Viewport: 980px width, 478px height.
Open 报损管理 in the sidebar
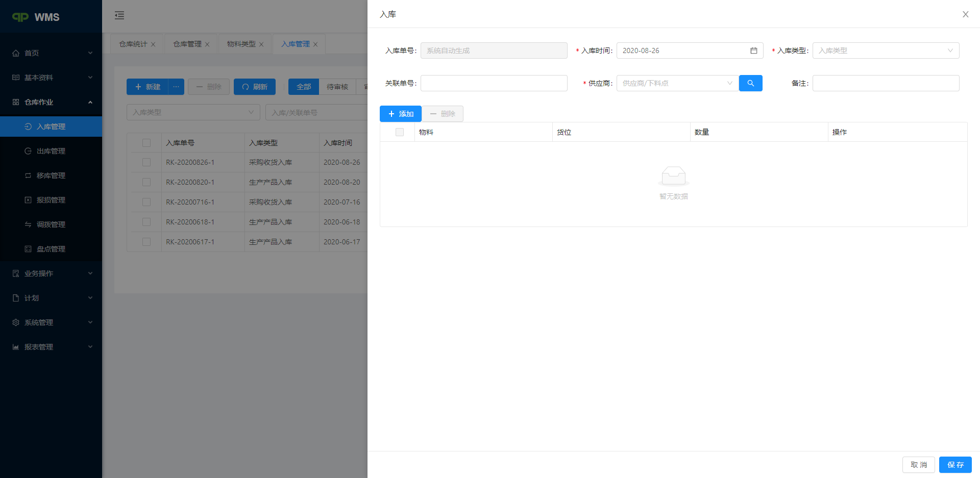pos(51,200)
